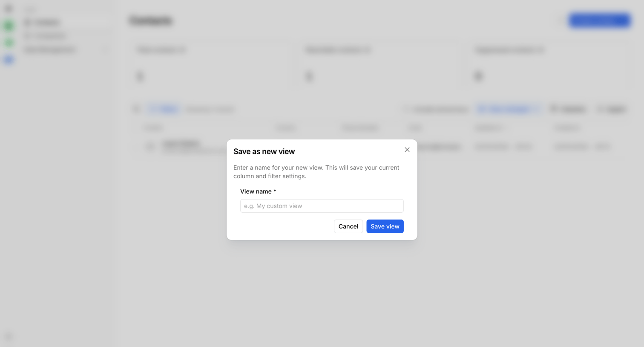Focus the View name text field
Viewport: 644px width, 347px height.
(x=322, y=206)
